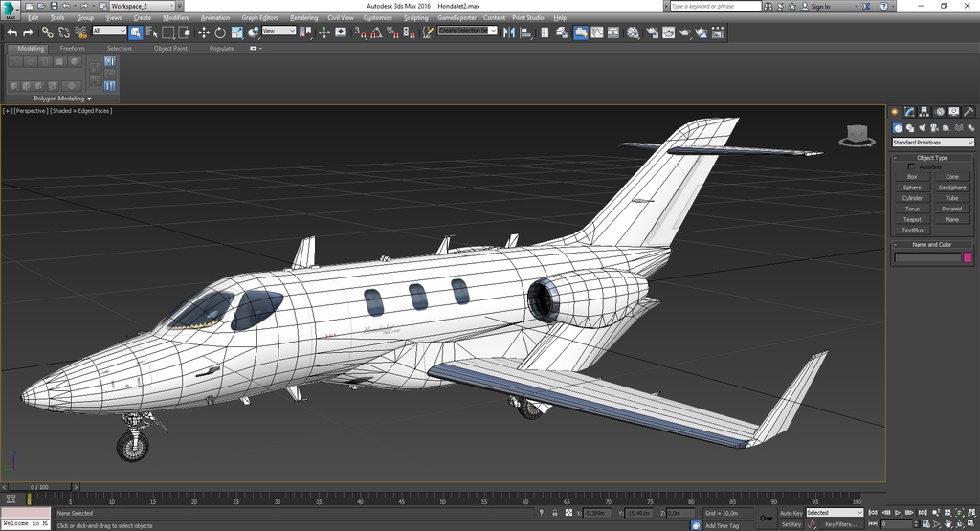Viewport: 980px width, 531px height.
Task: Click the Auto Key button
Action: tap(791, 513)
